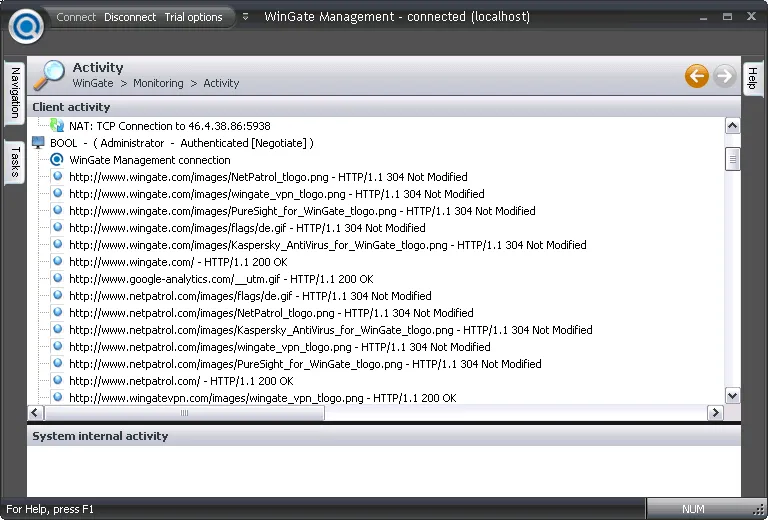Click the vertical scrollbar down arrow
This screenshot has height=520, width=768.
pos(732,396)
